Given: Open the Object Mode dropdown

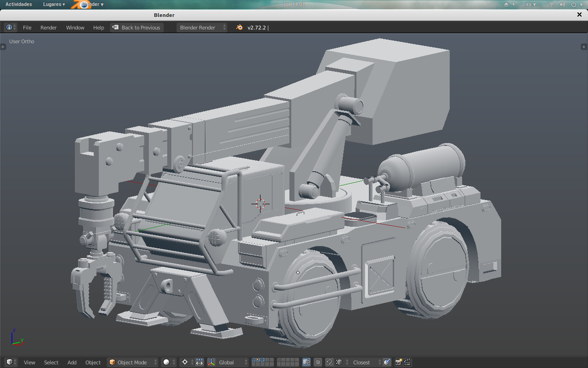Looking at the screenshot, I should point(133,362).
